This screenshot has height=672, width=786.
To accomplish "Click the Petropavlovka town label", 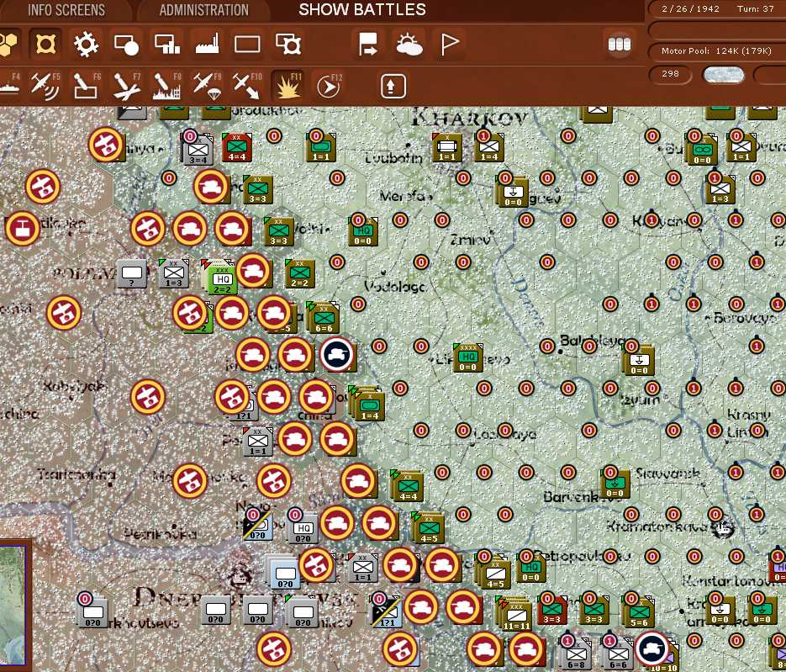I will coord(582,556).
